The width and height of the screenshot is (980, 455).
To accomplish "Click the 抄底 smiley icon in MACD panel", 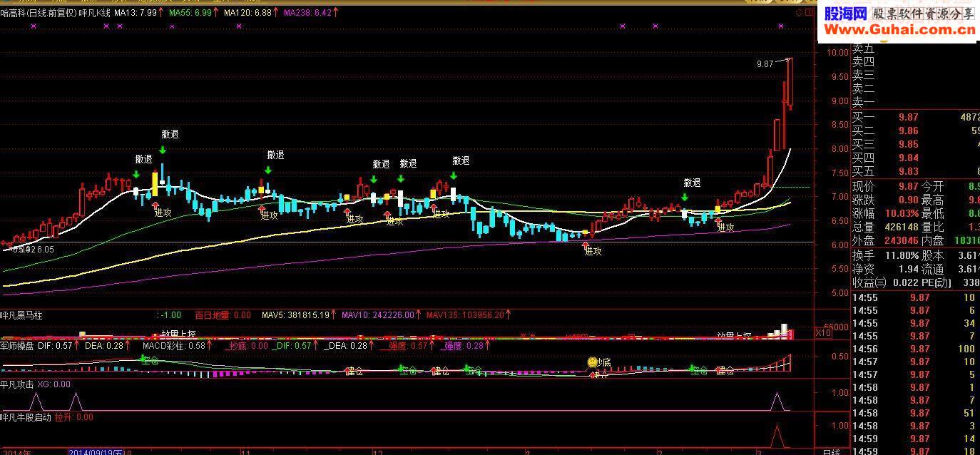I will pos(592,362).
